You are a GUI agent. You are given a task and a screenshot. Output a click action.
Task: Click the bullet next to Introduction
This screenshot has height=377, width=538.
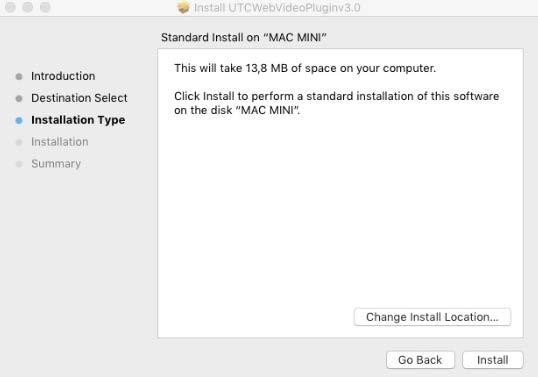pos(19,76)
